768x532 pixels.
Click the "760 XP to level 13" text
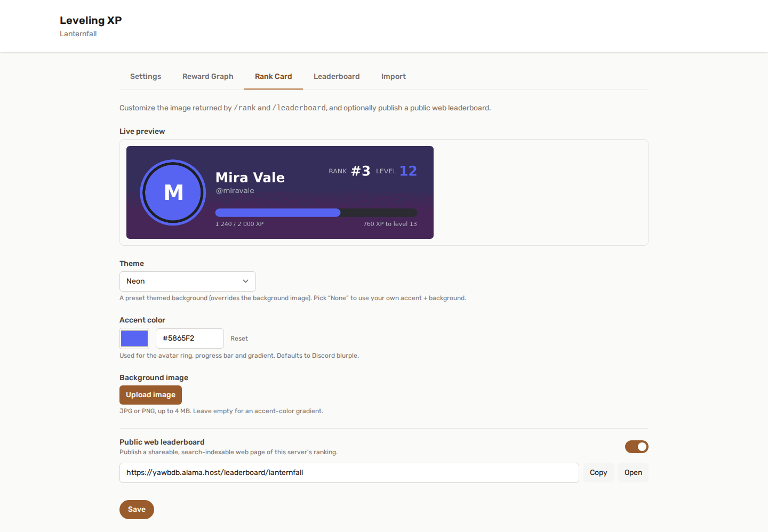390,224
